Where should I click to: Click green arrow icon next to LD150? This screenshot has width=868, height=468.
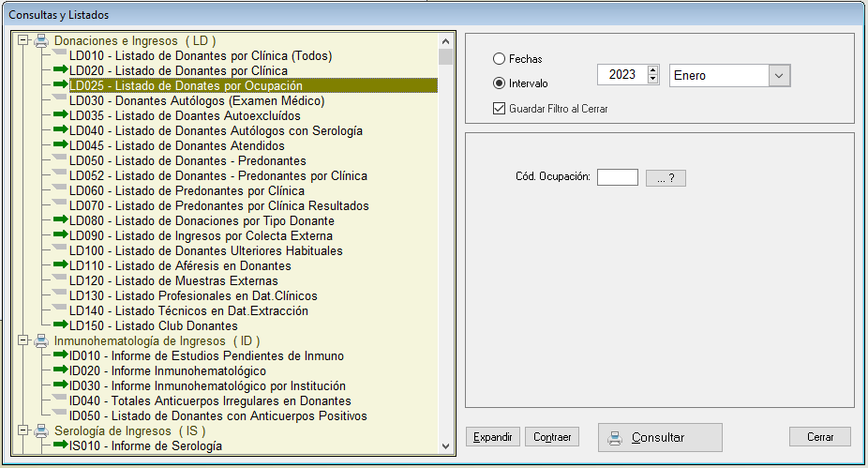60,326
